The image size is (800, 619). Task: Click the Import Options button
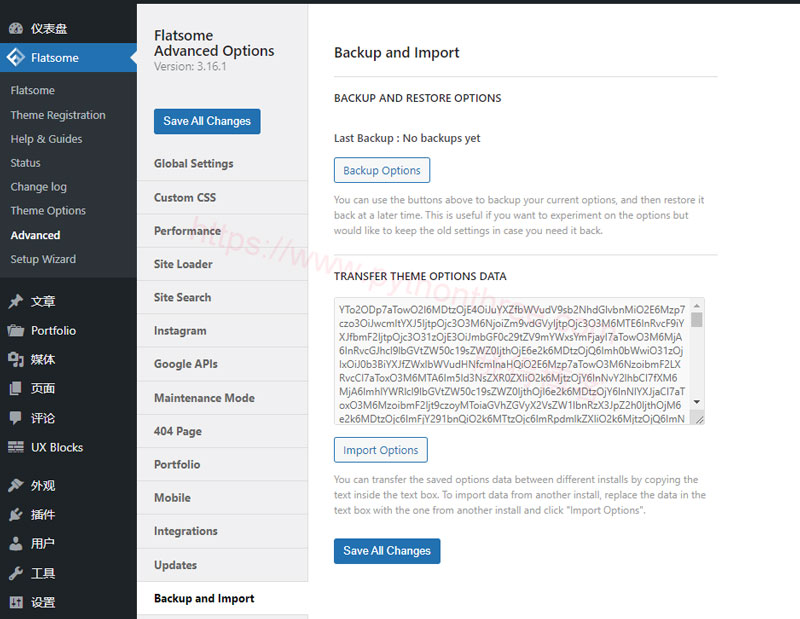click(x=381, y=450)
